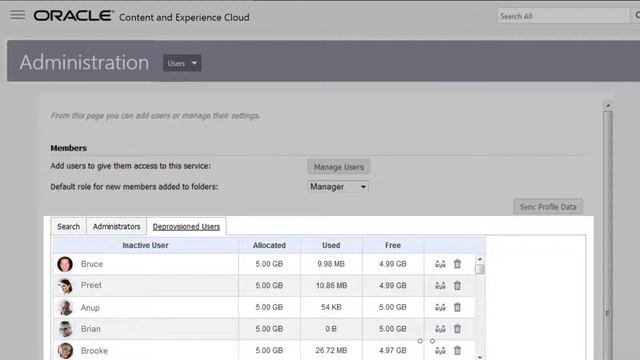Click the 54 KB used value
Viewport: 640px width, 360px height.
click(331, 307)
